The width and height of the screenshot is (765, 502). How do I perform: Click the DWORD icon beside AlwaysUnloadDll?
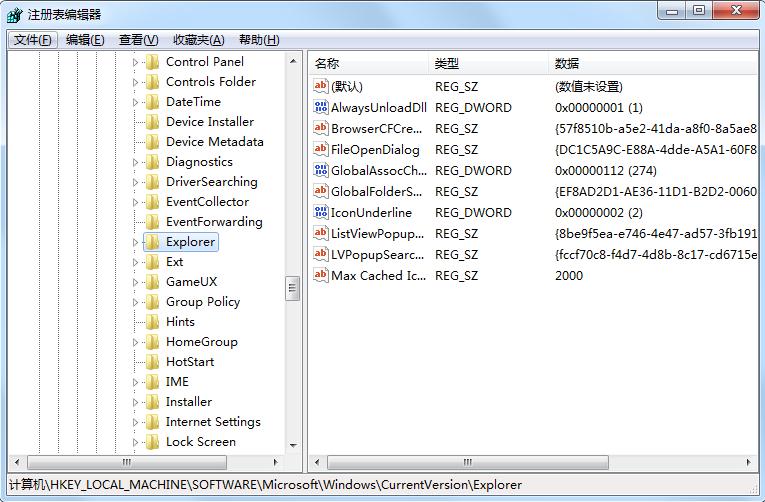click(x=321, y=107)
